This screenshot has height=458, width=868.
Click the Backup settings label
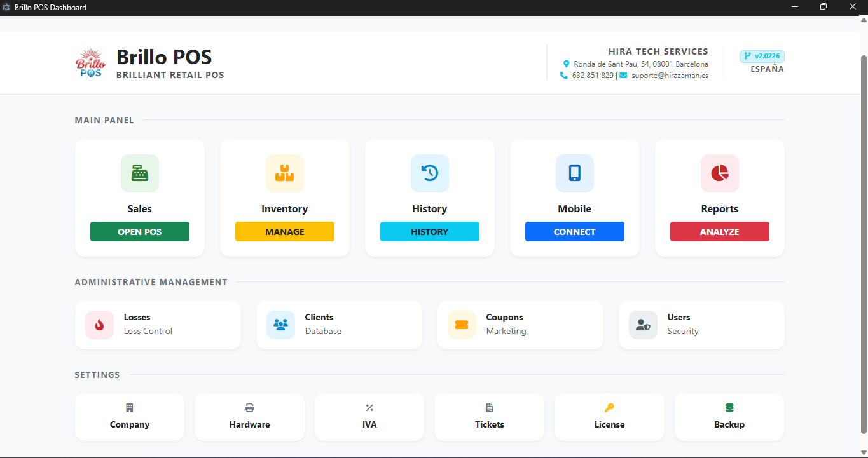click(x=729, y=424)
